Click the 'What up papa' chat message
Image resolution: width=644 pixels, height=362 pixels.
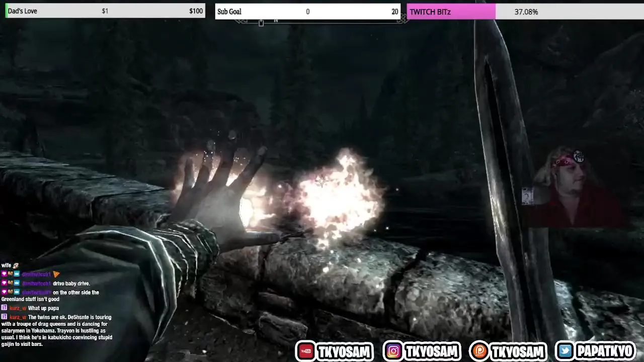(43, 308)
